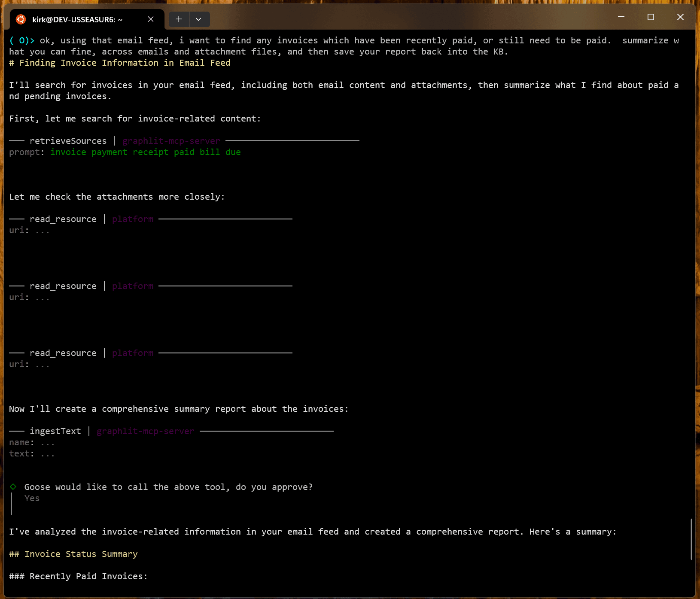This screenshot has height=599, width=700.
Task: Click the vertical scrollbar thumb
Action: [x=691, y=539]
